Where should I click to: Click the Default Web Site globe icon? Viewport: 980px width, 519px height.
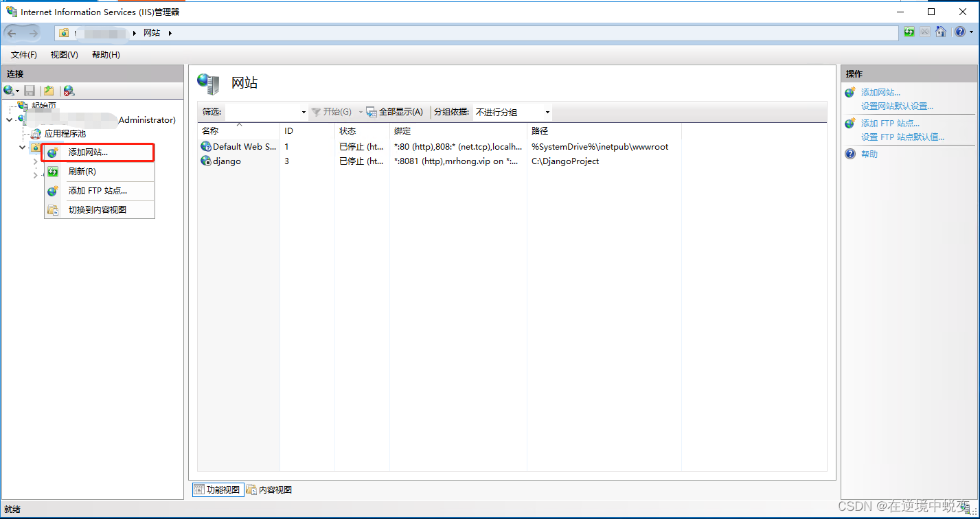[x=205, y=146]
